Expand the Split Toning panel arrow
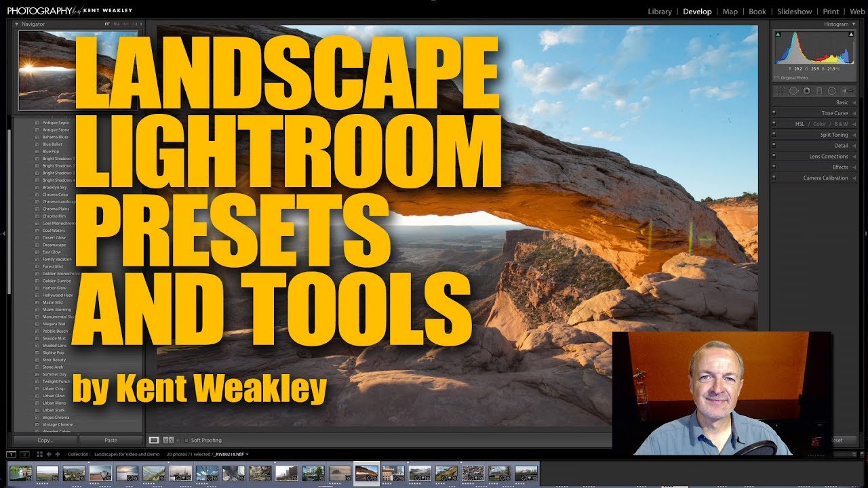Image resolution: width=868 pixels, height=488 pixels. pos(854,135)
